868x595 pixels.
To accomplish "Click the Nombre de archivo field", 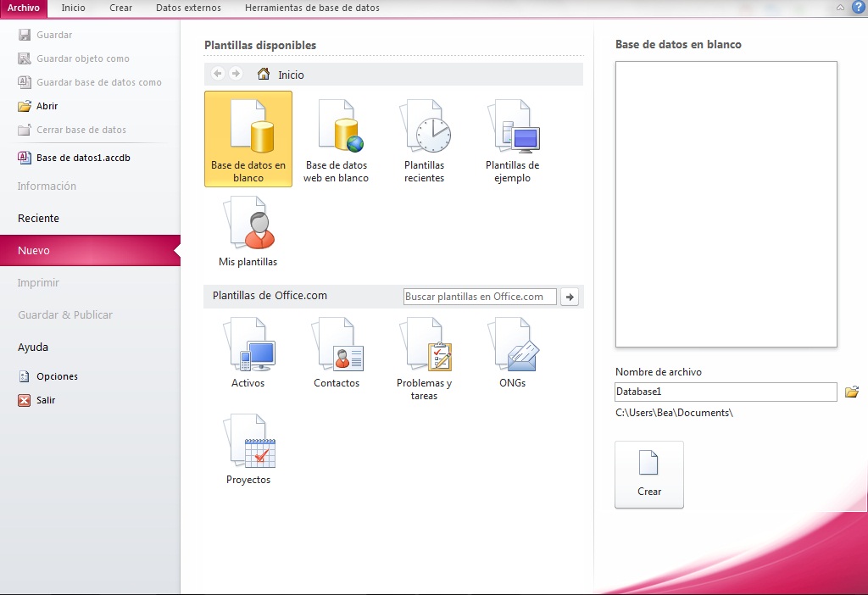I will 726,392.
